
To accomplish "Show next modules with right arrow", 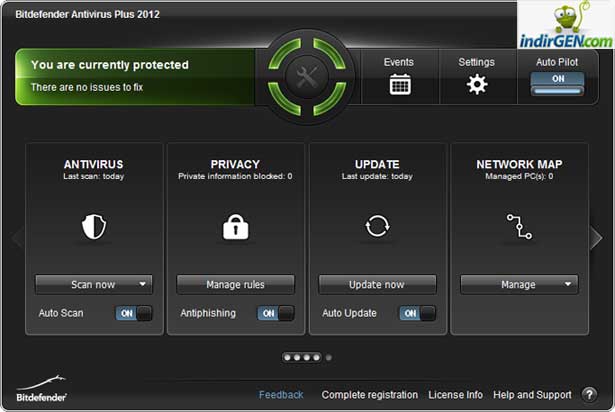I will (x=596, y=238).
